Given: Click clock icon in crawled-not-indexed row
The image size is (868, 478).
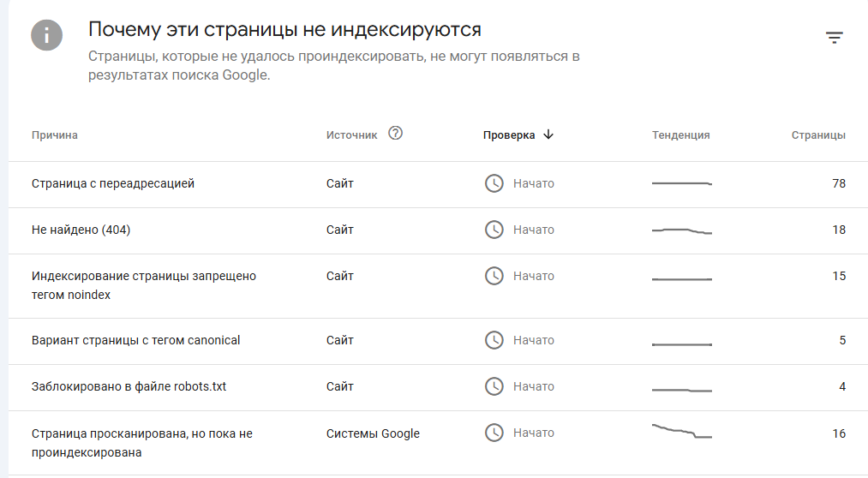Looking at the screenshot, I should click(x=494, y=433).
